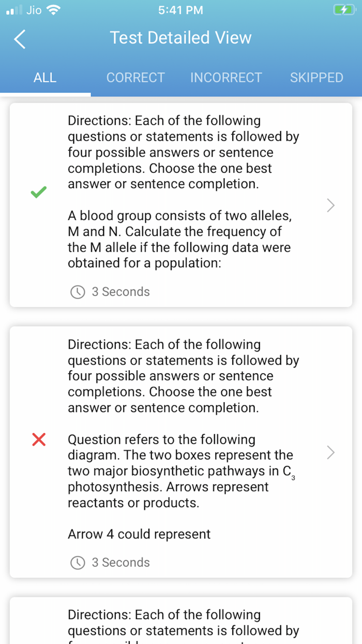Viewport: 362px width, 644px height.
Task: Tap the 3 Seconds time label on first card
Action: [x=120, y=292]
